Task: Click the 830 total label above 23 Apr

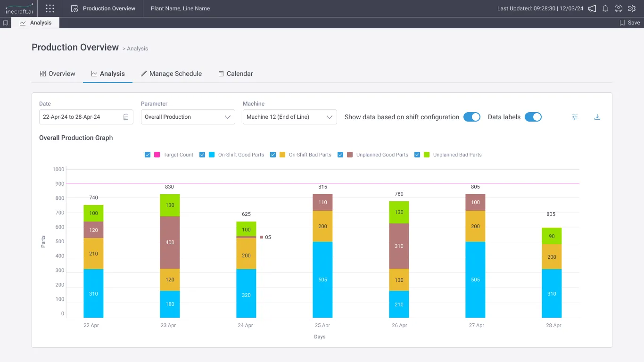Action: click(x=170, y=187)
